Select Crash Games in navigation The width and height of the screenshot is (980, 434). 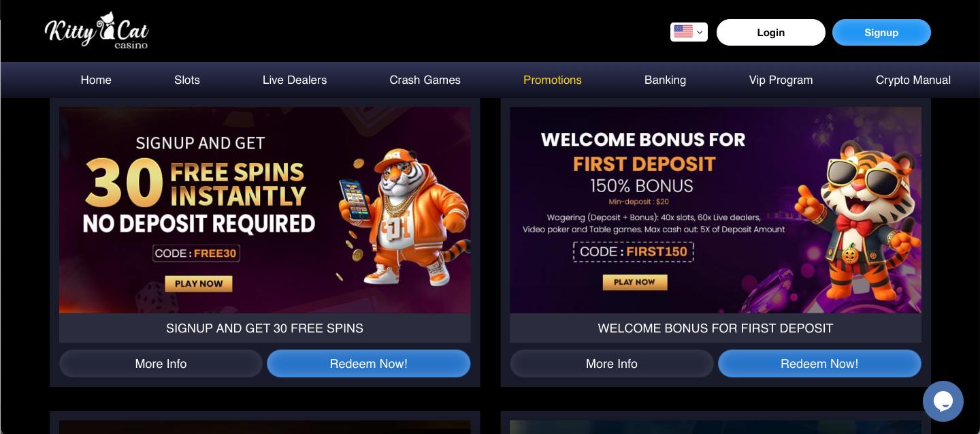tap(425, 80)
